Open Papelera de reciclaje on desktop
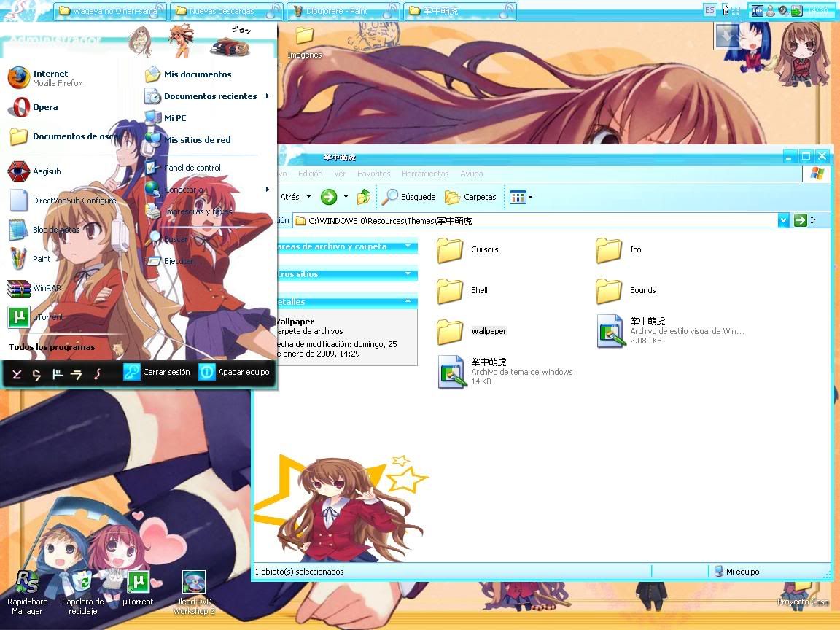 pyautogui.click(x=82, y=593)
